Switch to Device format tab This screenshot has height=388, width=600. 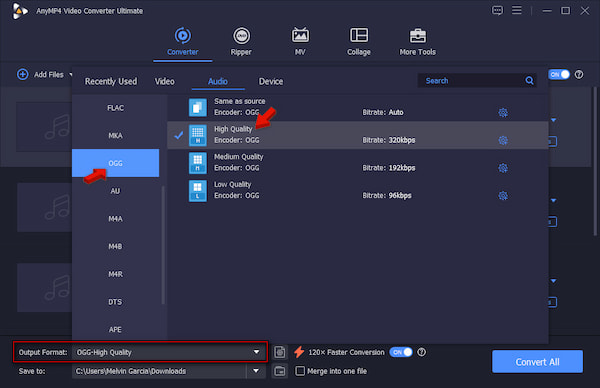point(271,82)
